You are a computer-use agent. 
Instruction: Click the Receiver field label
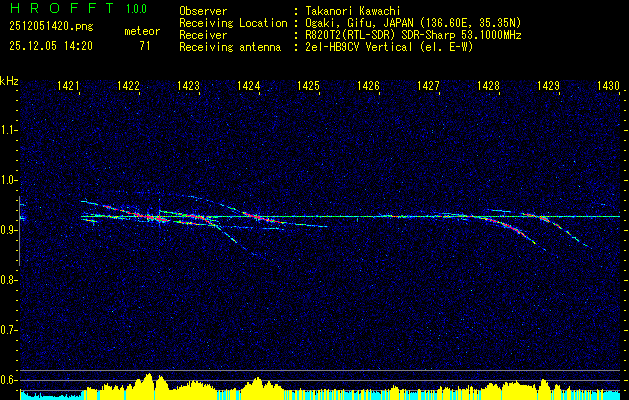203,35
